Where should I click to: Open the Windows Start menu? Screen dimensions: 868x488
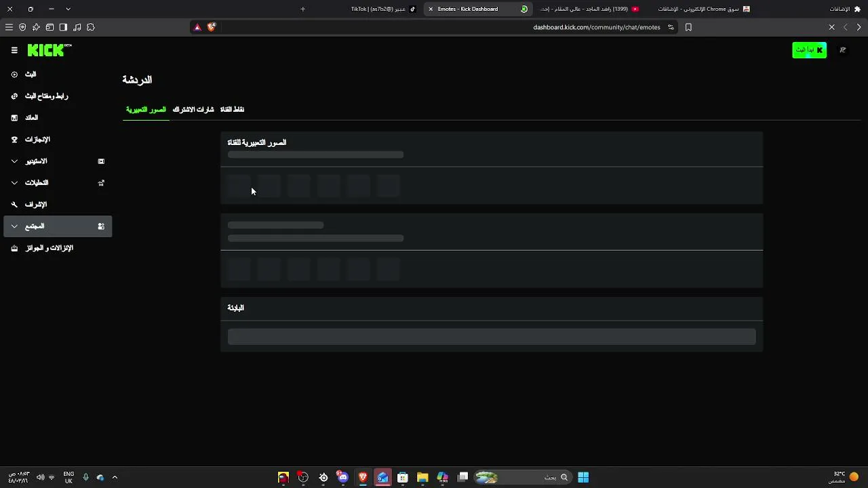click(583, 478)
